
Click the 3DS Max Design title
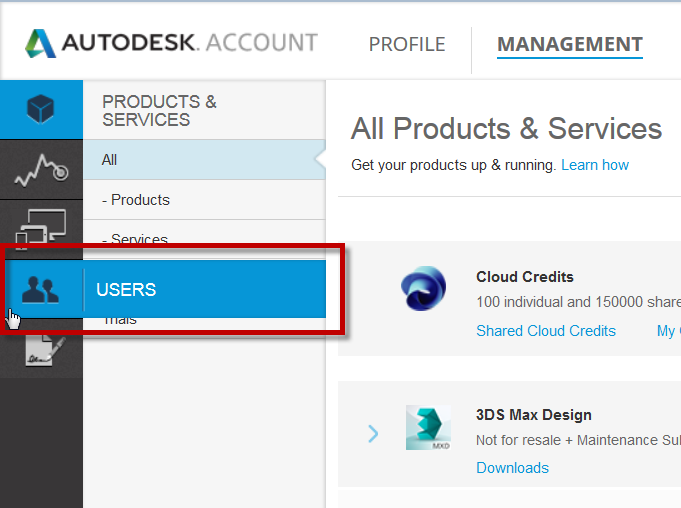tap(534, 415)
